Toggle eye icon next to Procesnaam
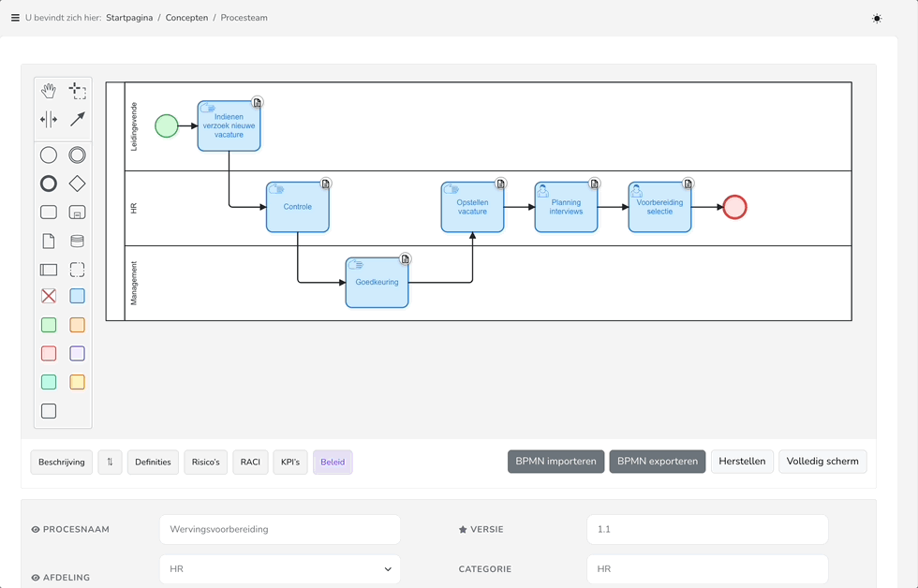 [36, 530]
